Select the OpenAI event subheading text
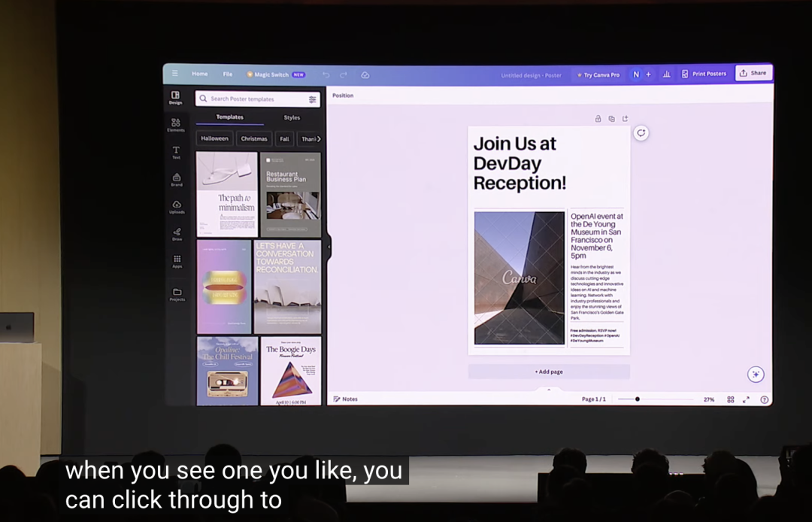 pos(596,236)
